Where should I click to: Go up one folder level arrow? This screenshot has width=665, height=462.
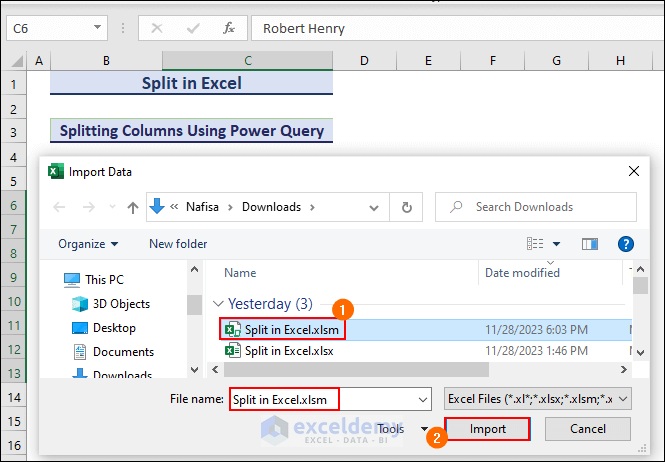133,207
